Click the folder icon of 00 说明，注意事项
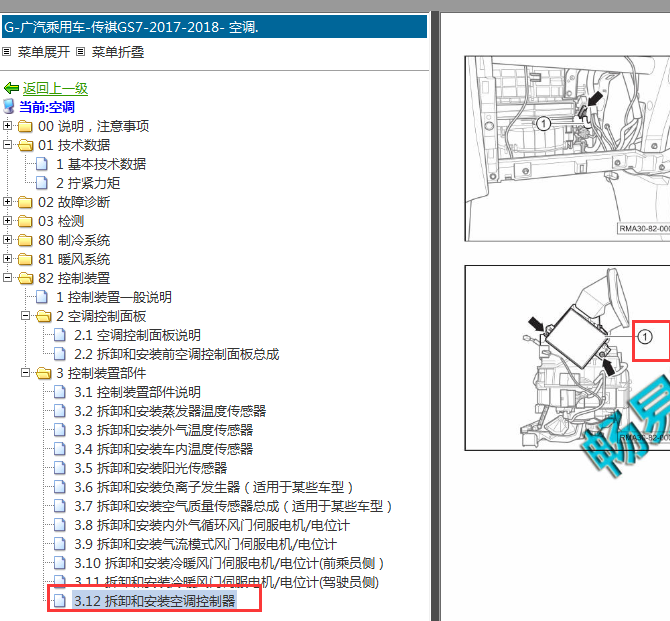 click(25, 126)
